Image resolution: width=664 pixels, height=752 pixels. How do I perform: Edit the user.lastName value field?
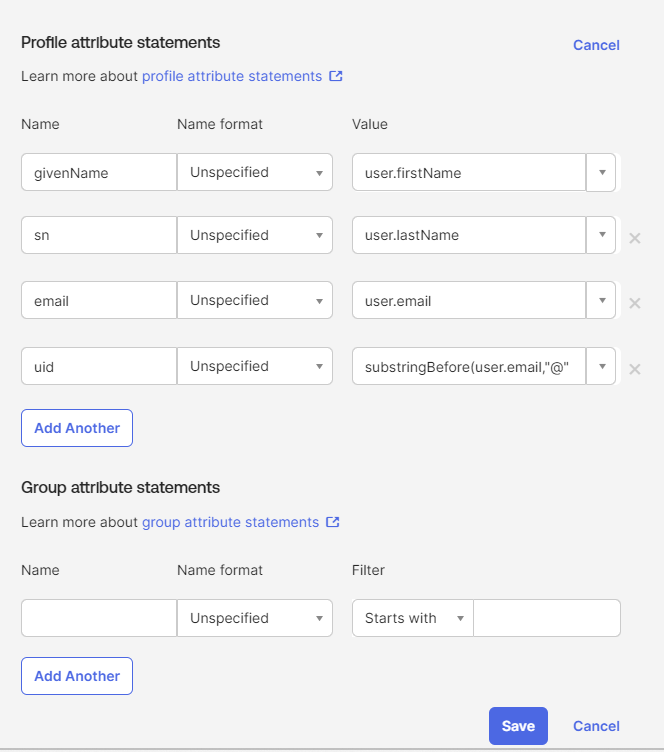[469, 235]
